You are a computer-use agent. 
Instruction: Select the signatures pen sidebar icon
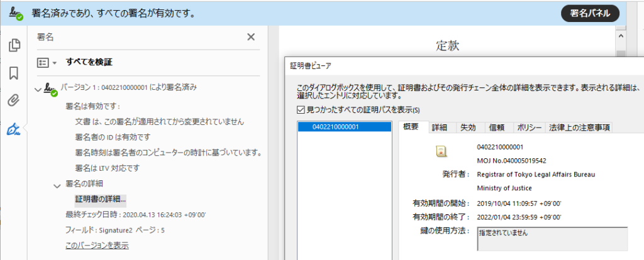(13, 129)
